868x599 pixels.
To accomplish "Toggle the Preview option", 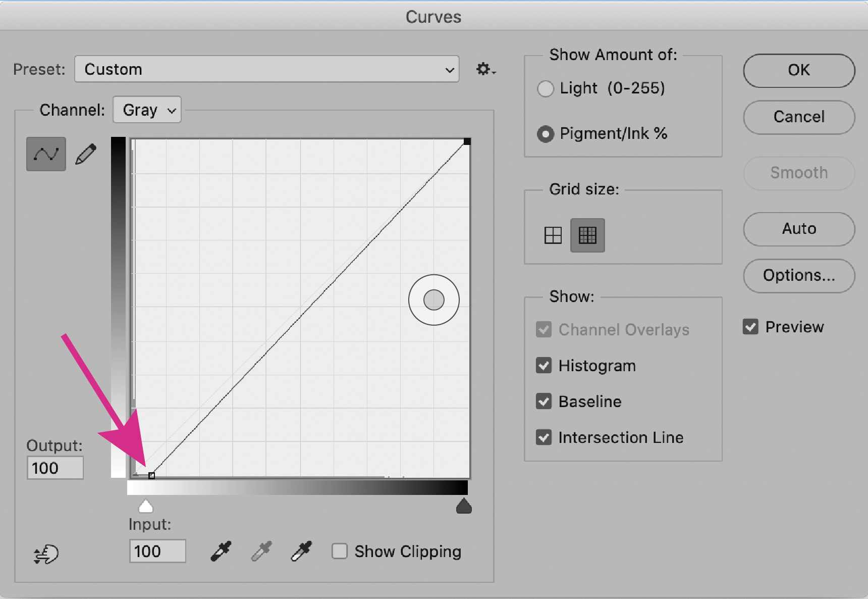I will [x=750, y=327].
